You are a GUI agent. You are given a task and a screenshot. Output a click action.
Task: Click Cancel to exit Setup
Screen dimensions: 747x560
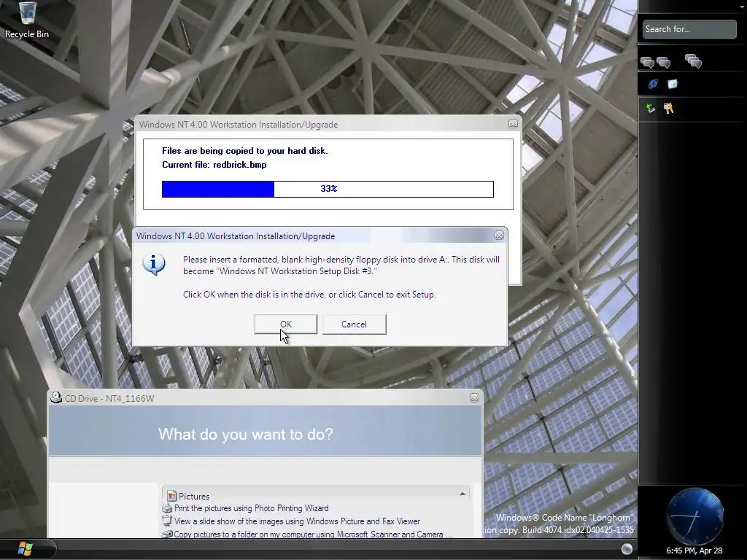pyautogui.click(x=354, y=324)
